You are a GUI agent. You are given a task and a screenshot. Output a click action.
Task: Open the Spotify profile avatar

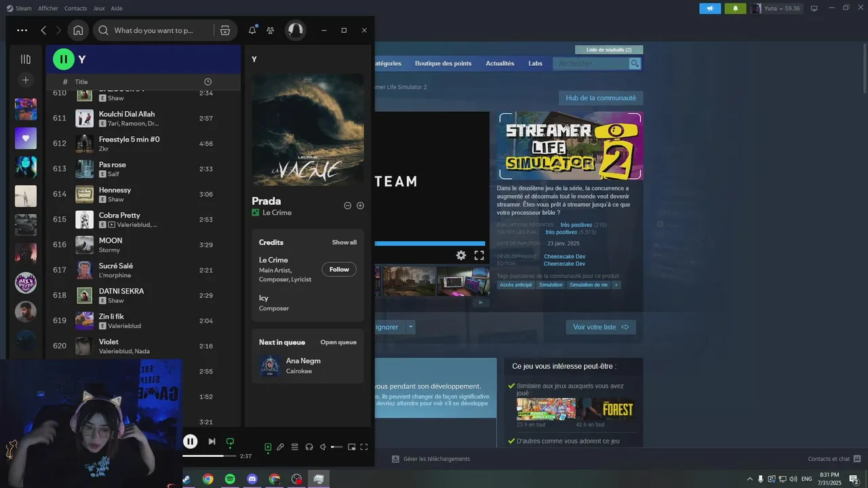pyautogui.click(x=295, y=30)
